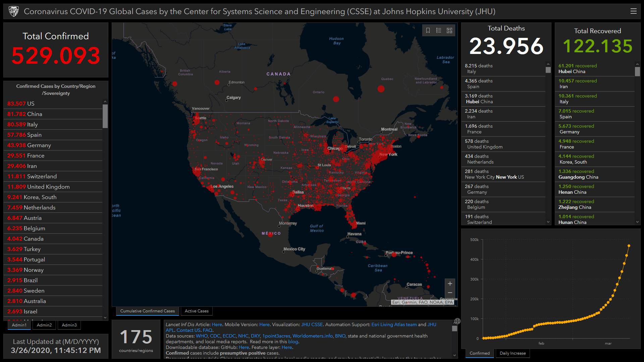The height and width of the screenshot is (362, 644).
Task: Show the Daily Increase chart tab
Action: click(x=513, y=353)
